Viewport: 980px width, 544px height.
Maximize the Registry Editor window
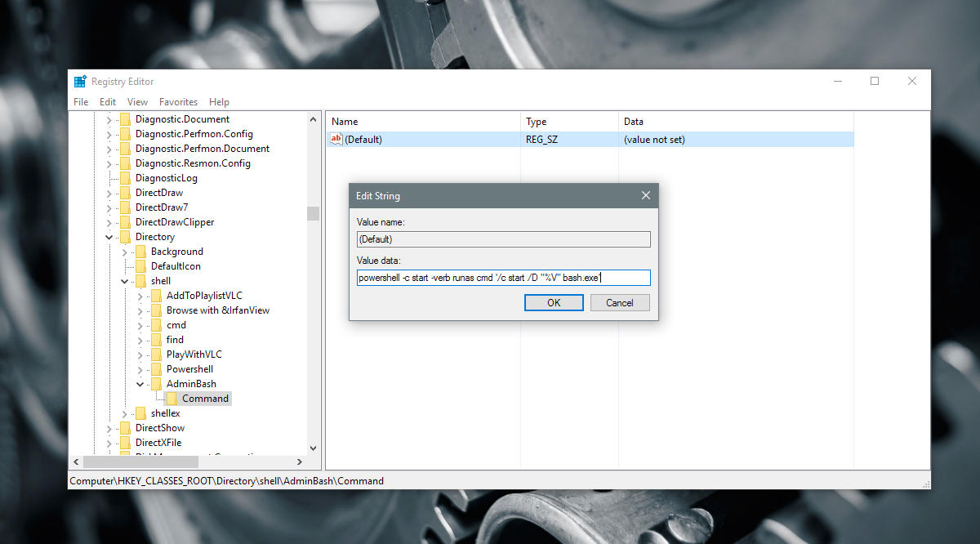click(875, 81)
